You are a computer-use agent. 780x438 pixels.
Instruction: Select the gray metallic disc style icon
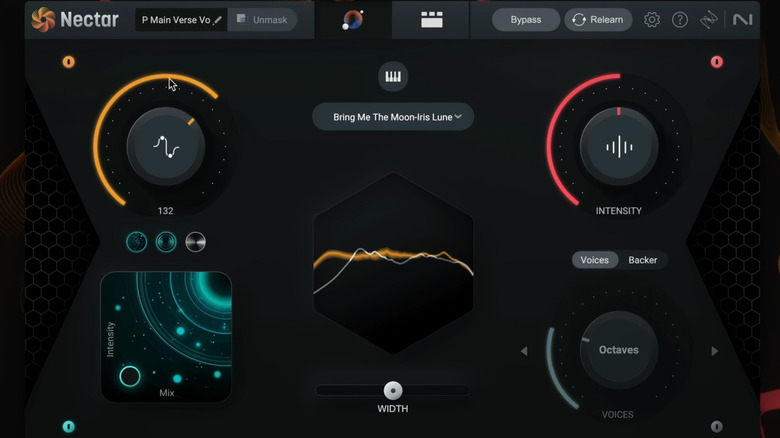[x=195, y=242]
